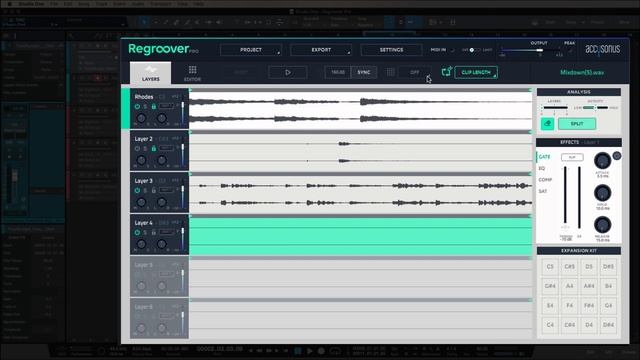Switch to the EDITOR tab

[x=192, y=73]
